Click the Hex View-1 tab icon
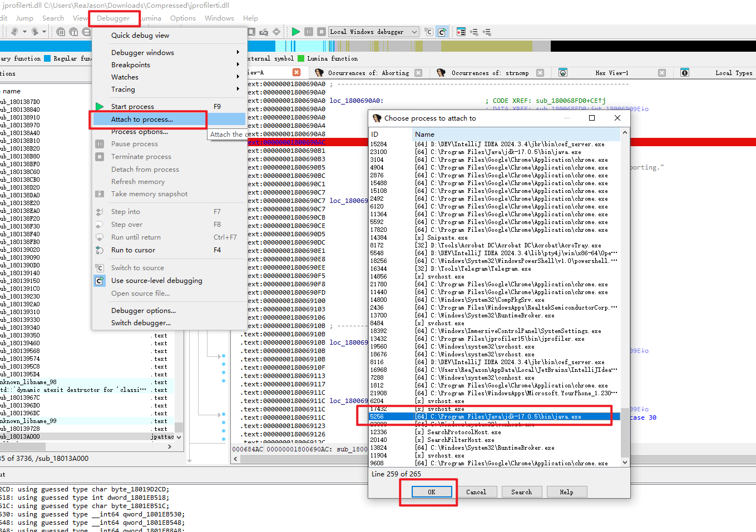Screen dimensions: 756x532 click(x=563, y=73)
